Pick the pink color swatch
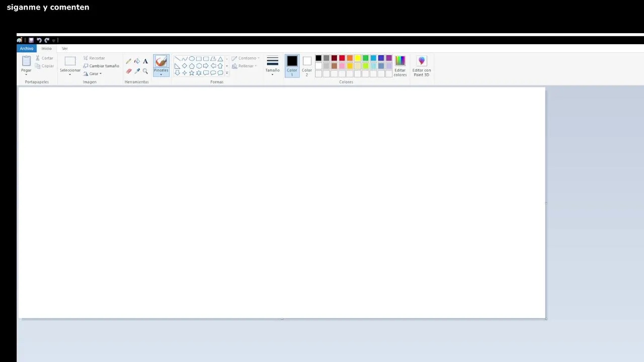The width and height of the screenshot is (644, 362). (342, 66)
